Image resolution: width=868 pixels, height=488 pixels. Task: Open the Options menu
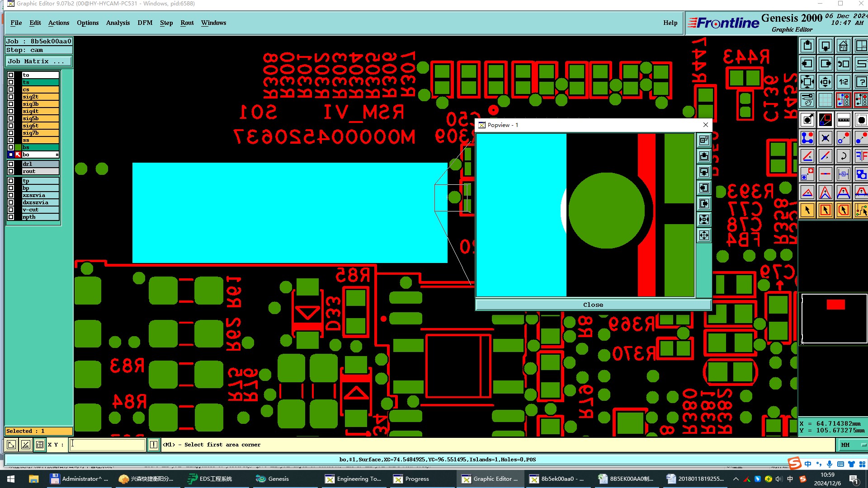(88, 23)
